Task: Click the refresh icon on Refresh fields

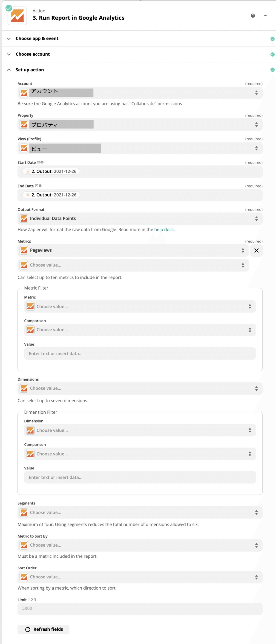Action: (28, 629)
